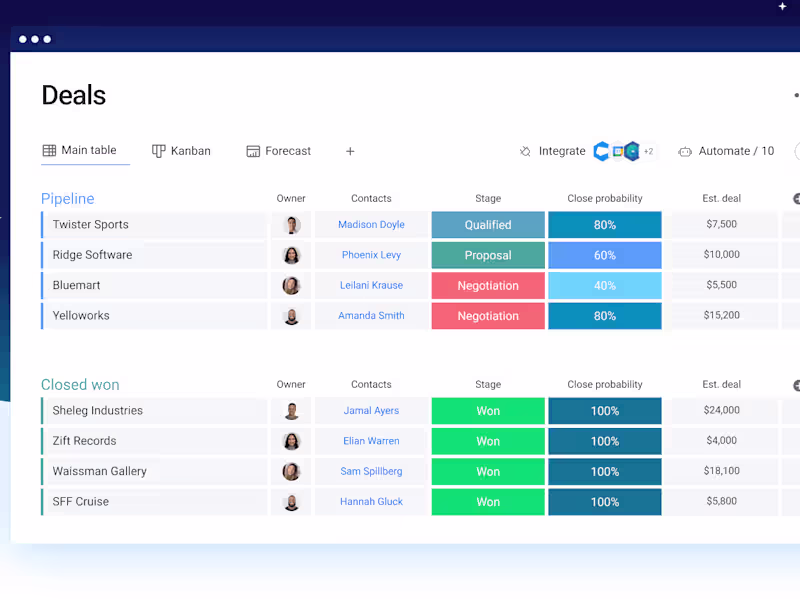Open the blue hexagon integration app icon
Image resolution: width=800 pixels, height=600 pixels.
click(602, 151)
